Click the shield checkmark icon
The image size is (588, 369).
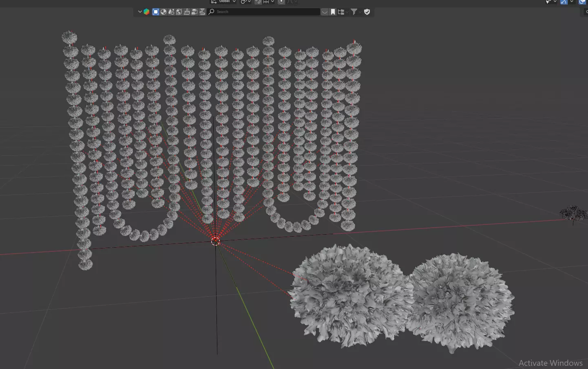click(367, 12)
